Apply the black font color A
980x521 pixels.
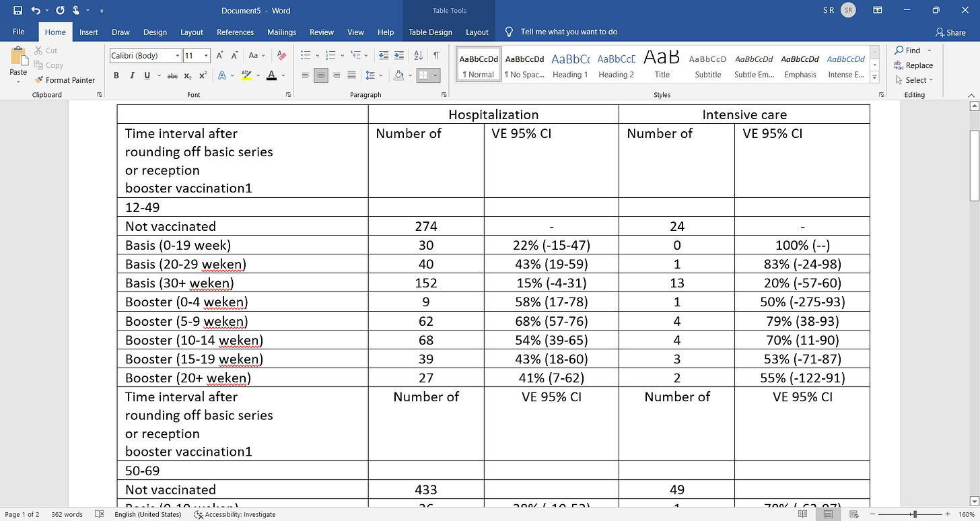click(271, 75)
